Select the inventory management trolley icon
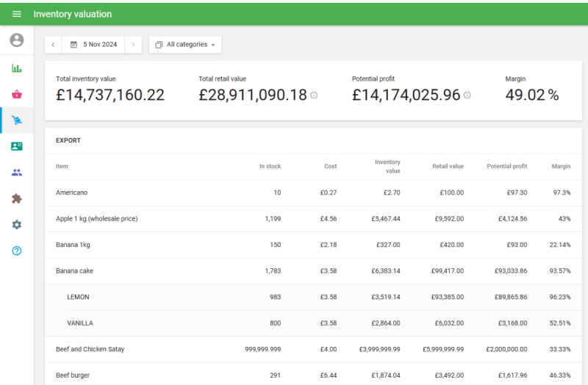Viewport: 588px width, 385px height. point(16,120)
